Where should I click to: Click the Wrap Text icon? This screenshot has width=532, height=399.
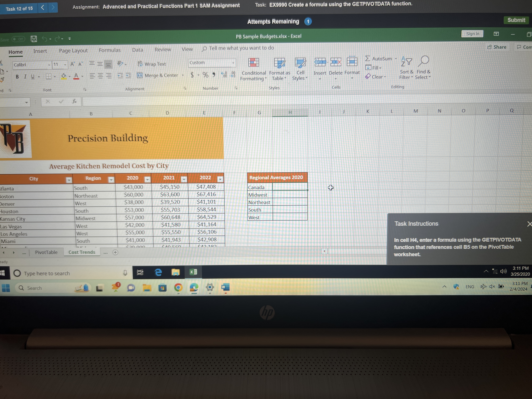pyautogui.click(x=141, y=64)
